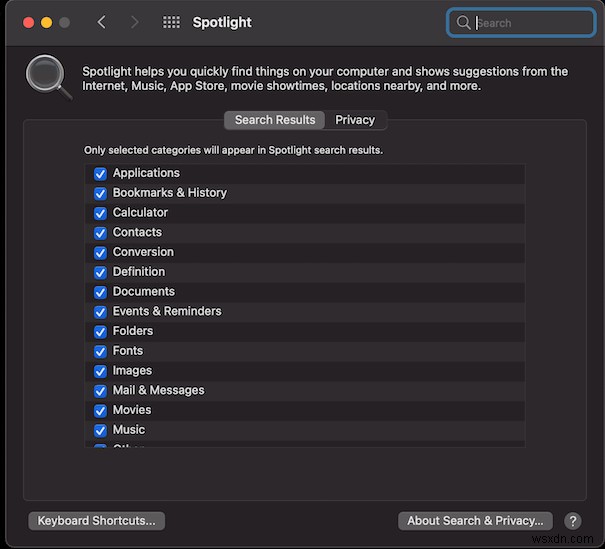Click the help question mark button
Image resolution: width=605 pixels, height=549 pixels.
click(573, 521)
